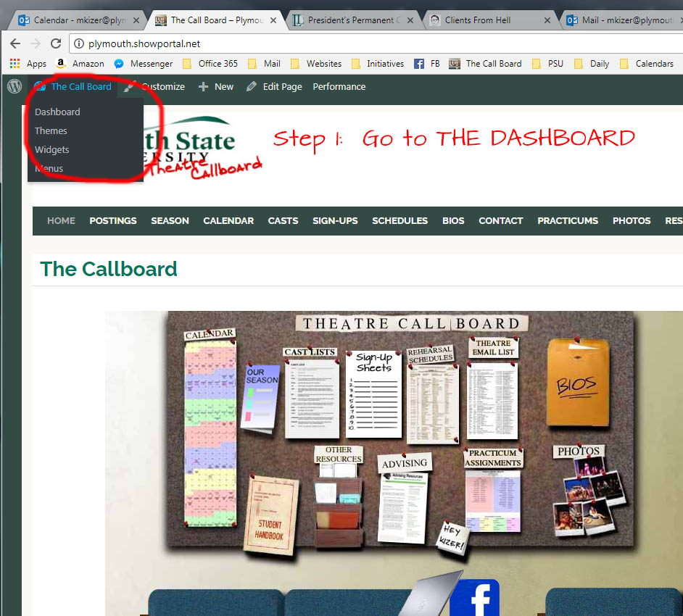Image resolution: width=683 pixels, height=616 pixels.
Task: Close the President's Permanent tab
Action: [x=410, y=20]
